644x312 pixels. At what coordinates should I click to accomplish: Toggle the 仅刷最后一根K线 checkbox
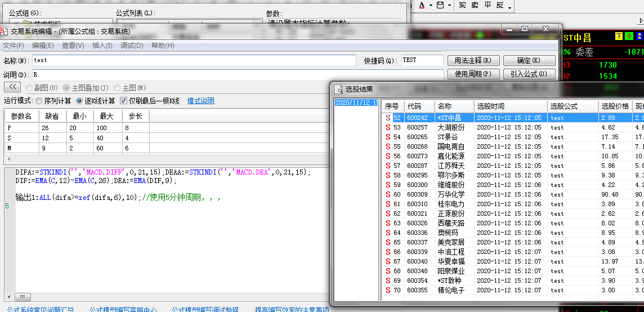click(x=123, y=101)
